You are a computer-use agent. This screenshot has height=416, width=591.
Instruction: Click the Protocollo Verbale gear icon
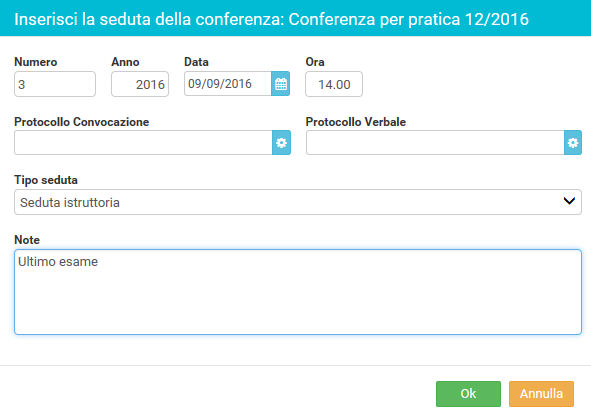573,142
